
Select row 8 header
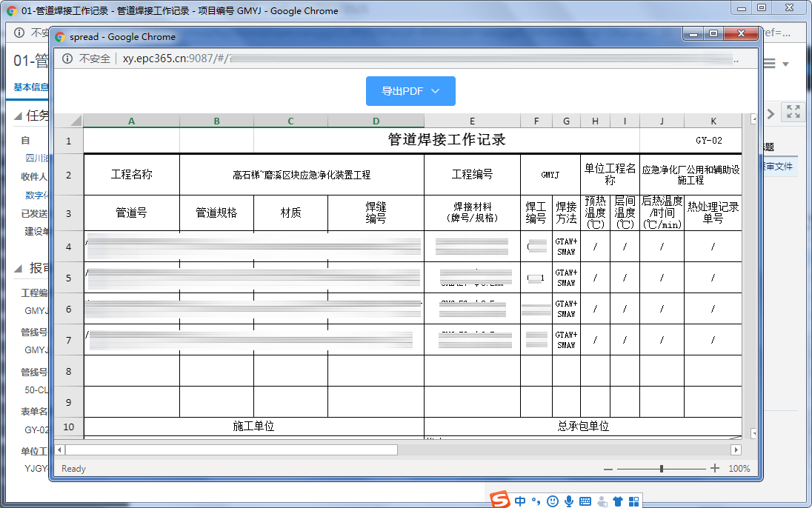point(68,371)
